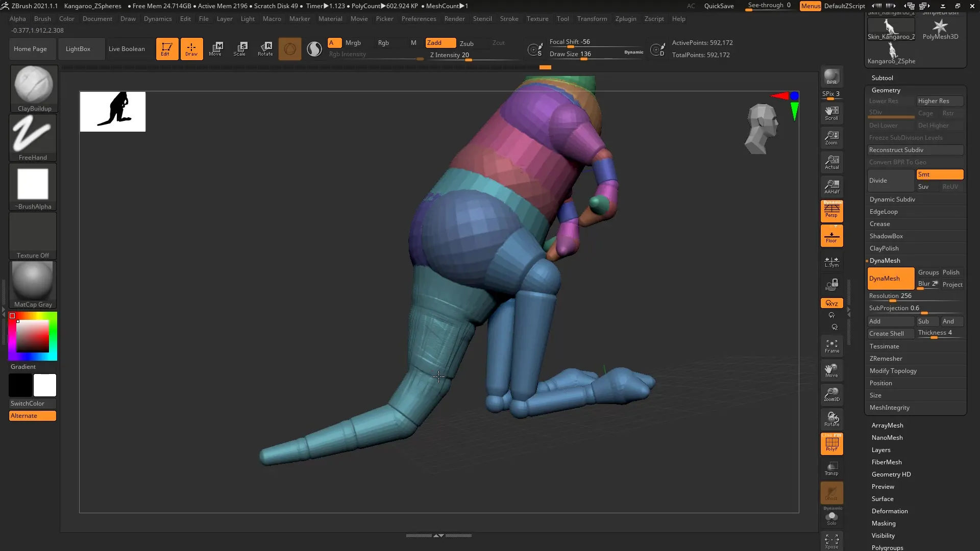Open the Zplugin menu
Image resolution: width=980 pixels, height=551 pixels.
(626, 19)
